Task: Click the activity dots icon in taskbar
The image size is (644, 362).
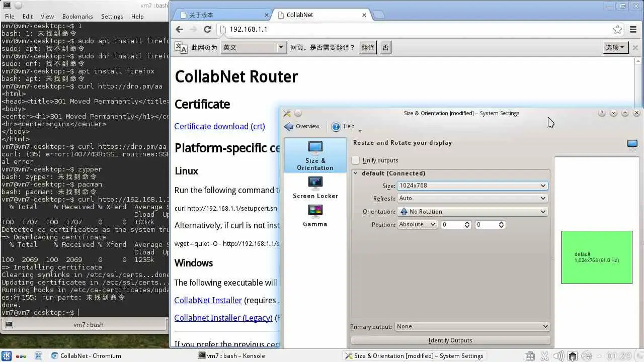Action: 21,356
